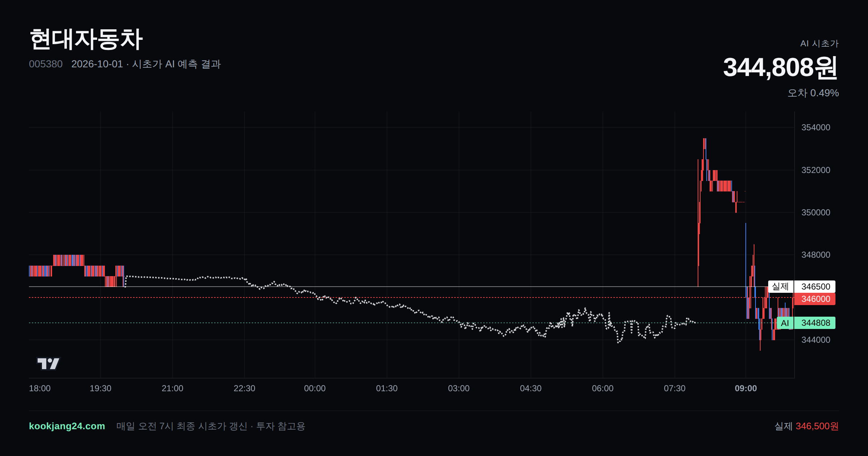Click the 오차 0.49% error text

click(813, 93)
